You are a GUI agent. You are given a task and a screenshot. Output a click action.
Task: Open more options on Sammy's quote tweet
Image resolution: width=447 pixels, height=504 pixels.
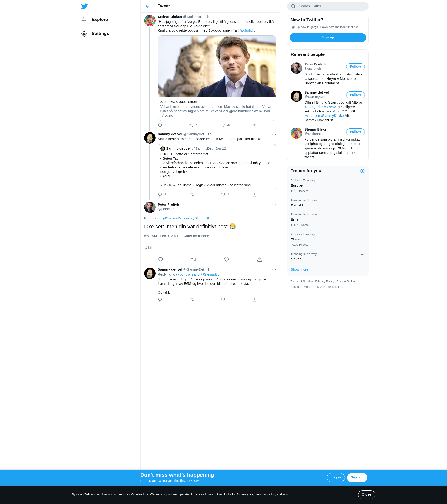(x=274, y=134)
